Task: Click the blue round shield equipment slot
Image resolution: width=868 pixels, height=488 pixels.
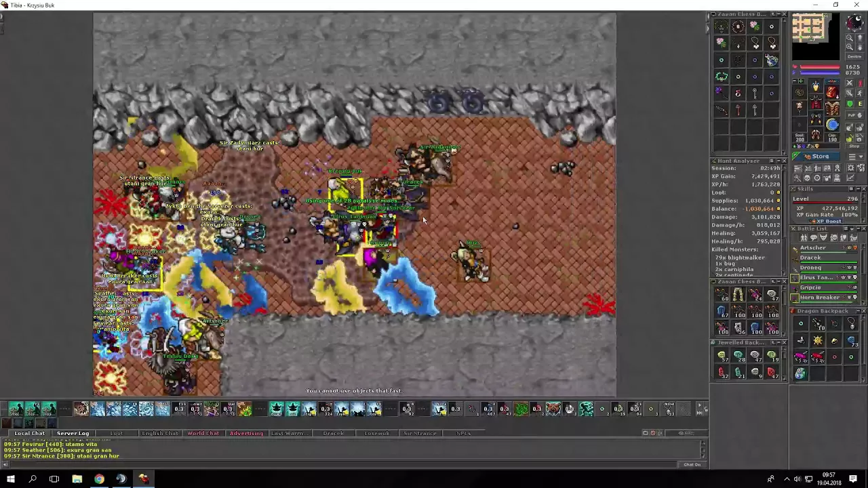Action: 832,124
